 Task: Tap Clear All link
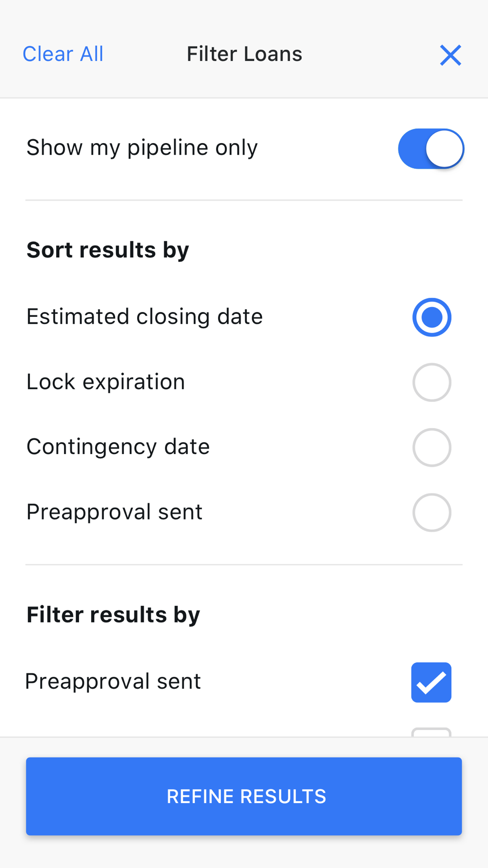click(63, 54)
